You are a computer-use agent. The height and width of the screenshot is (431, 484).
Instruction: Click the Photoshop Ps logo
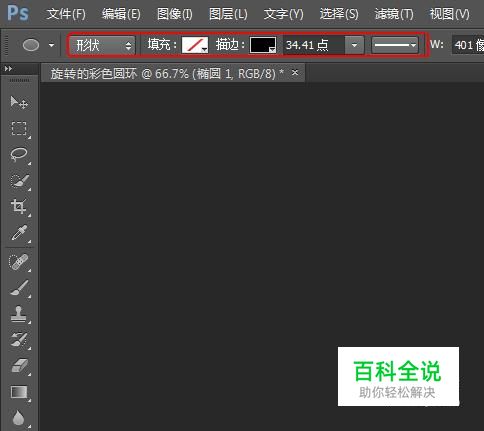[18, 13]
